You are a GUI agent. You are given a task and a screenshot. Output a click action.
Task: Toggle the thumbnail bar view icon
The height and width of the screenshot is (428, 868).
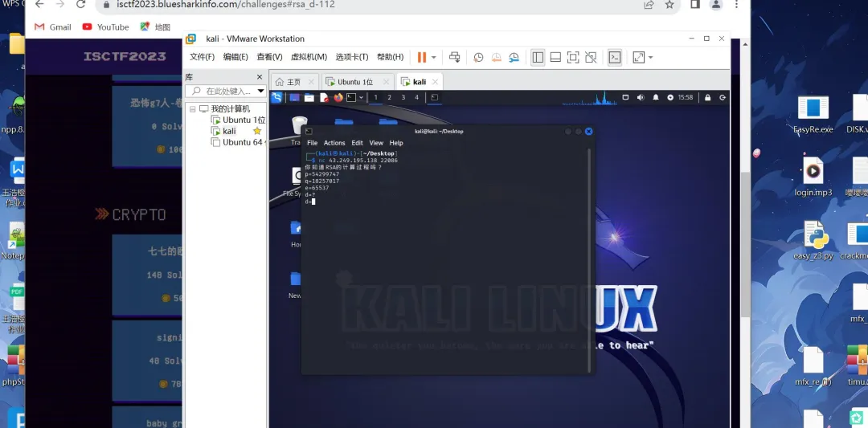555,58
